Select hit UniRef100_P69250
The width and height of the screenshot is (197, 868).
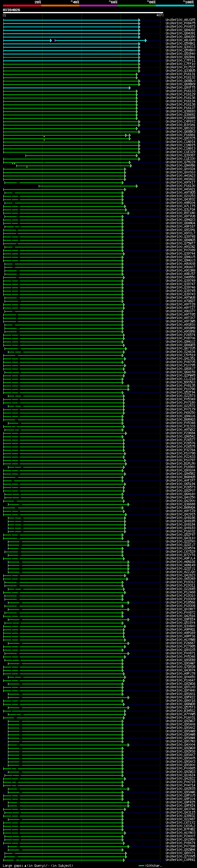click(180, 412)
